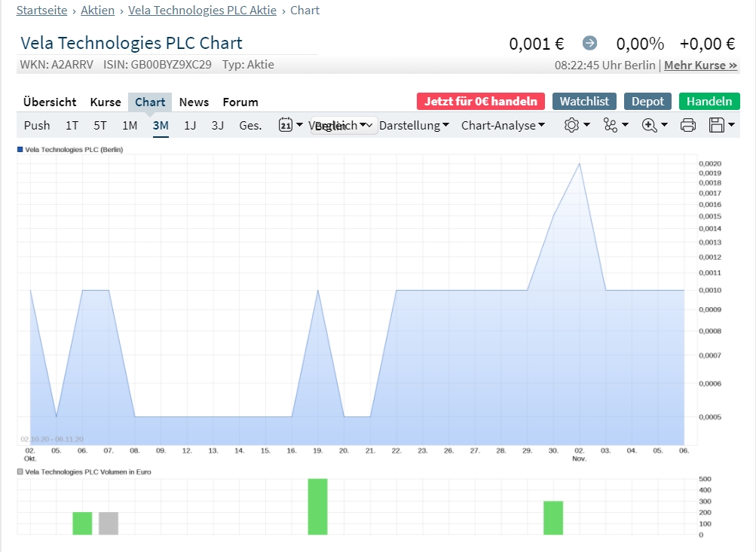Screen dimensions: 756x552
Task: Open the Mehr Kurse link
Action: click(700, 66)
